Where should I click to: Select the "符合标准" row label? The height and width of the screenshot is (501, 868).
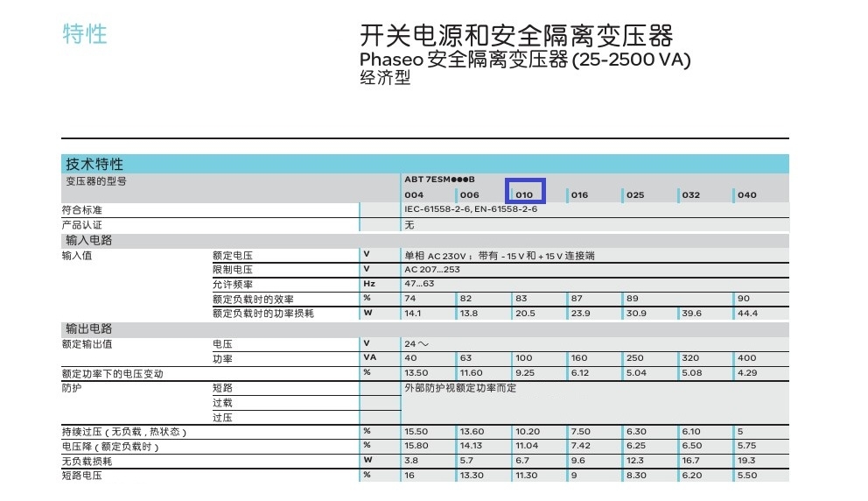coord(82,210)
